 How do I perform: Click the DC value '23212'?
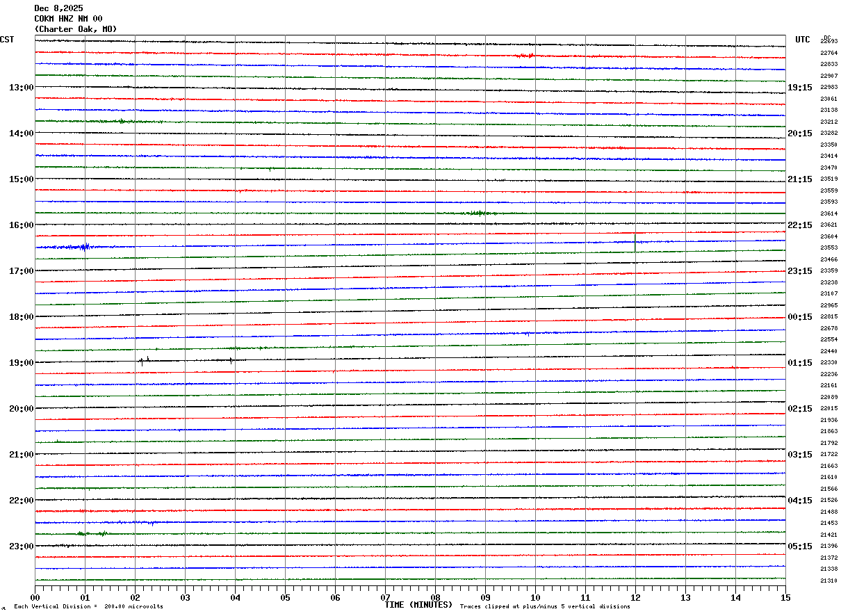828,122
